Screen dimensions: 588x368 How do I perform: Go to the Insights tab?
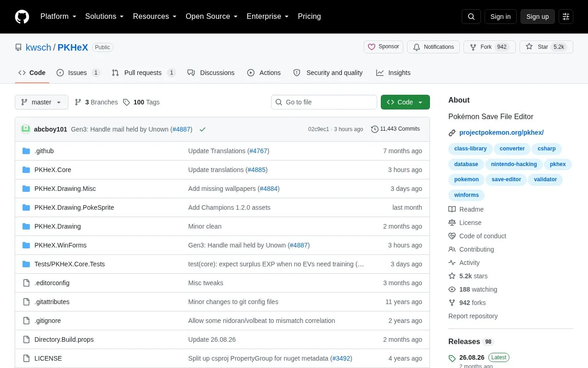pyautogui.click(x=393, y=73)
